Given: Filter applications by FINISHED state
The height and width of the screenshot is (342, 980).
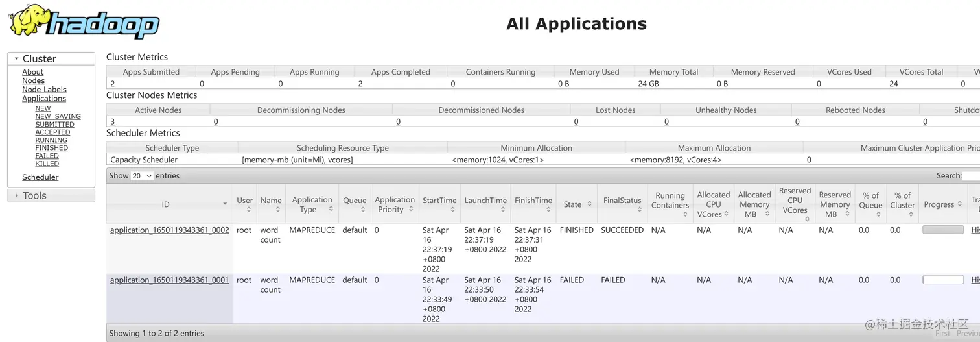Looking at the screenshot, I should coord(51,148).
